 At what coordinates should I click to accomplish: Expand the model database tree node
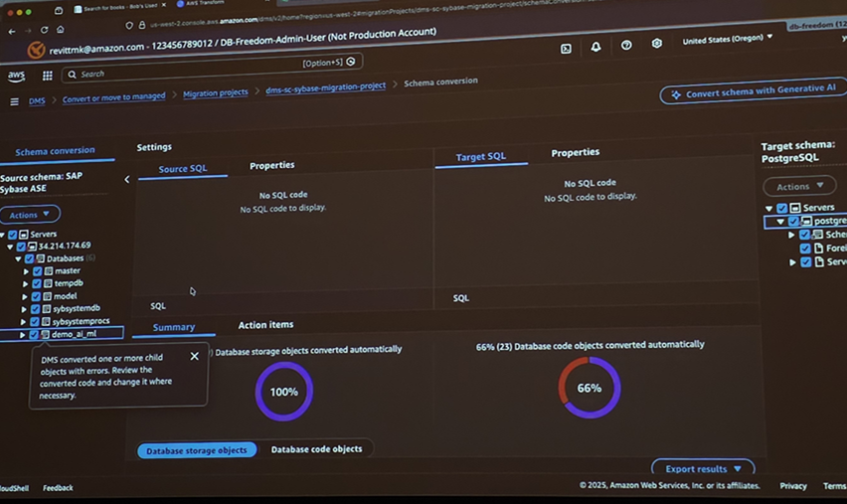tap(25, 296)
